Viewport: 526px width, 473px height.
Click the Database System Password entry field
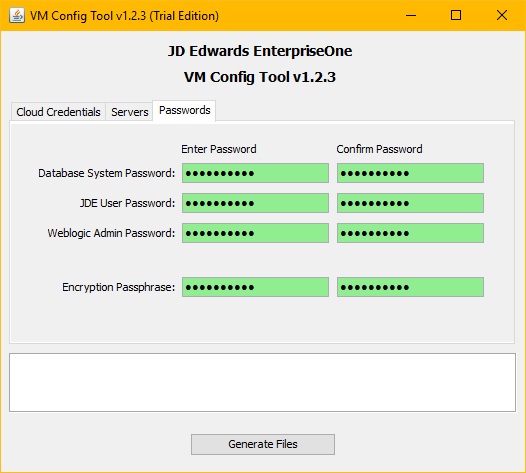[x=255, y=173]
